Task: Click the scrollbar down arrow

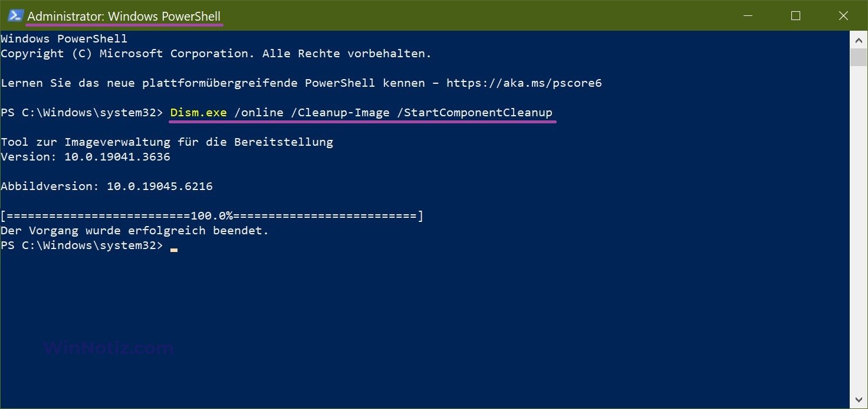Action: (858, 399)
